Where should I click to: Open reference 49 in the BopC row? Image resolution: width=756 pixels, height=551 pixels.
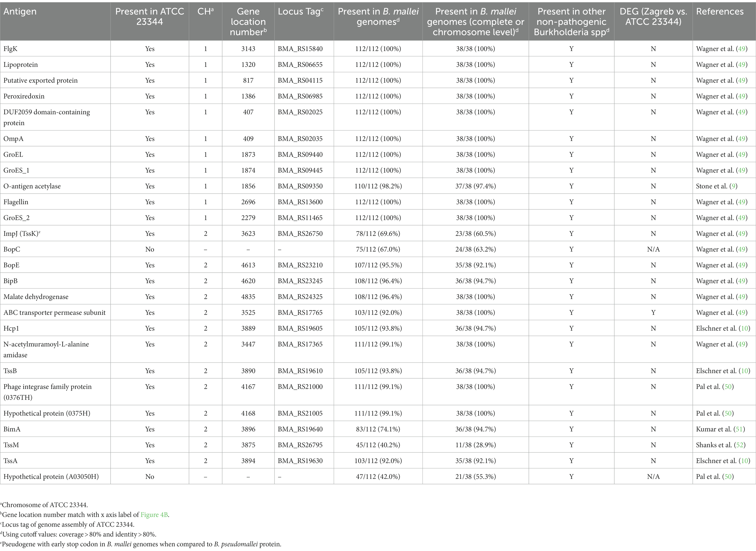[742, 249]
